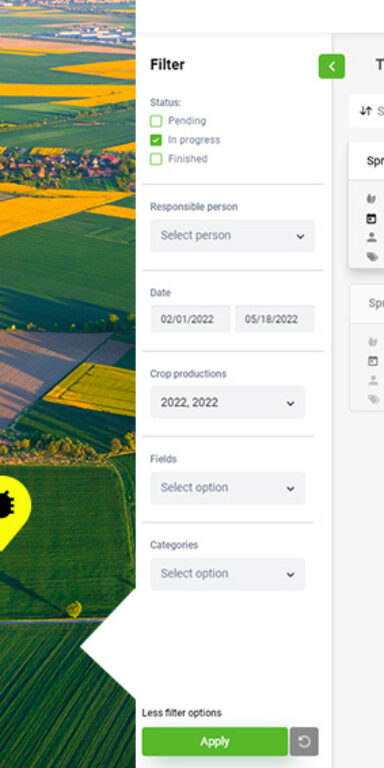Viewport: 384px width, 768px height.
Task: Click calendar icon in second task card
Action: [373, 361]
